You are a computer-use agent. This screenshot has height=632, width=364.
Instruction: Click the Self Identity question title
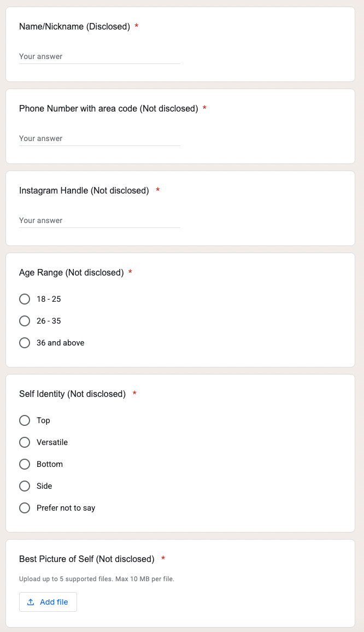(72, 394)
